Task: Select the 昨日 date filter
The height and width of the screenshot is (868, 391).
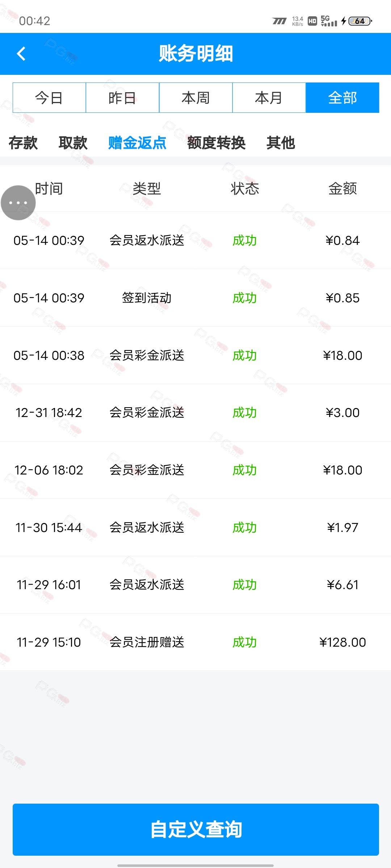Action: coord(122,98)
